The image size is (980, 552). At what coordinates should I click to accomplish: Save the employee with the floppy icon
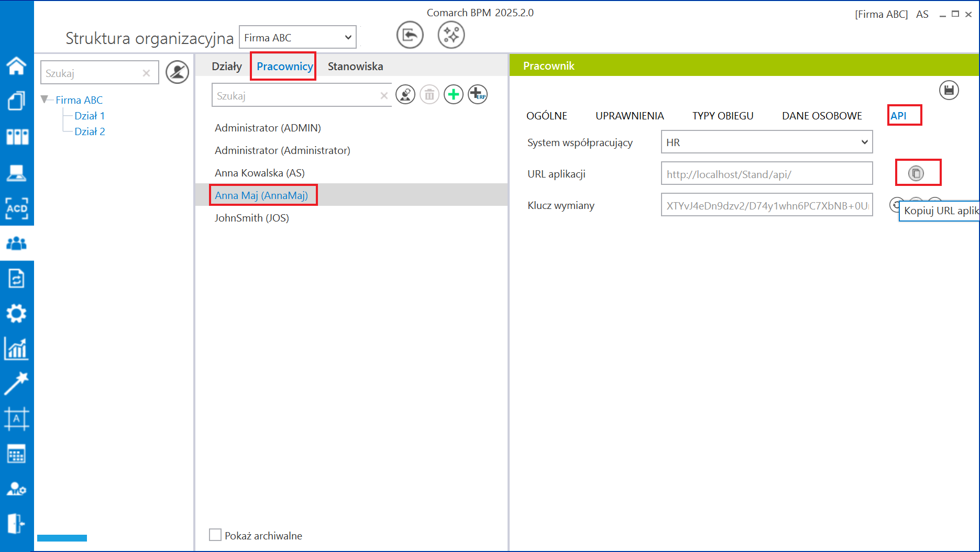point(949,91)
